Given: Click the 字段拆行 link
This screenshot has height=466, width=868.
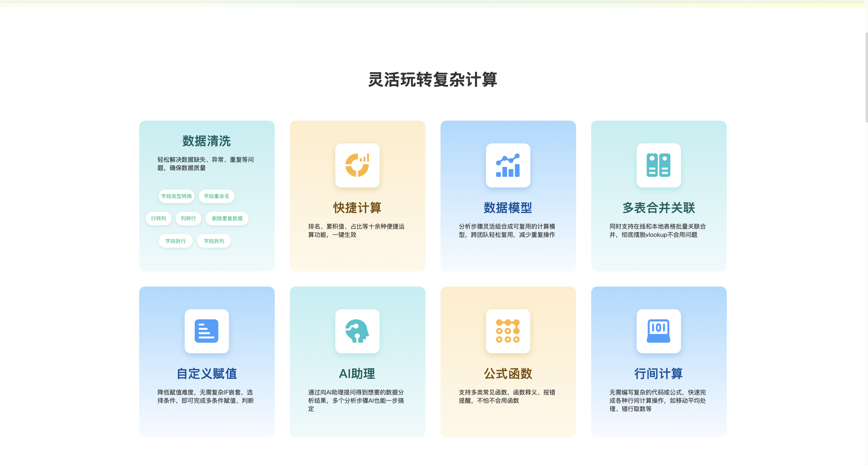Looking at the screenshot, I should (x=175, y=241).
